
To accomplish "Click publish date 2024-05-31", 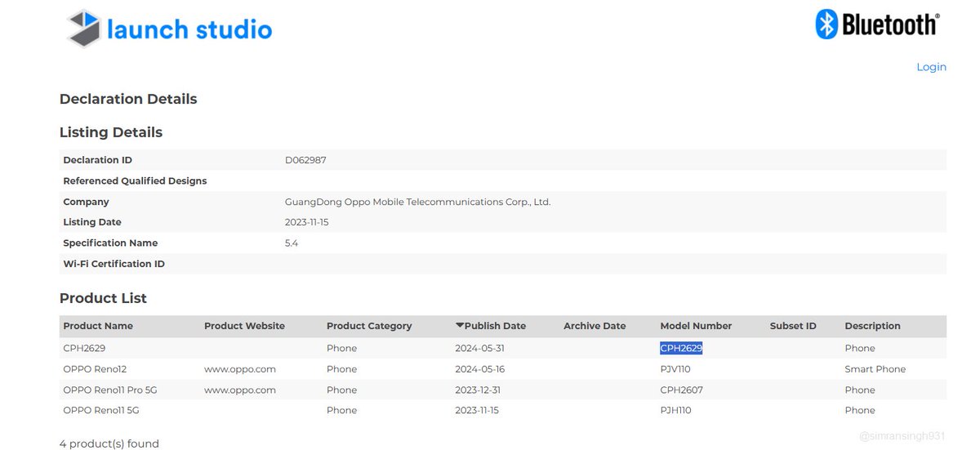I will point(479,348).
